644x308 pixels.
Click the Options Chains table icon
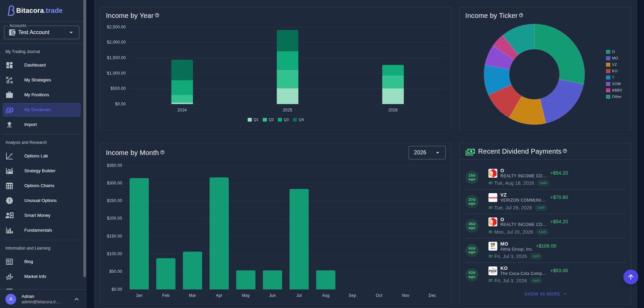[10, 186]
